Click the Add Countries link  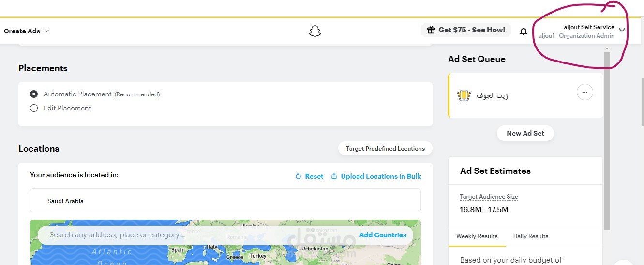[x=383, y=235]
